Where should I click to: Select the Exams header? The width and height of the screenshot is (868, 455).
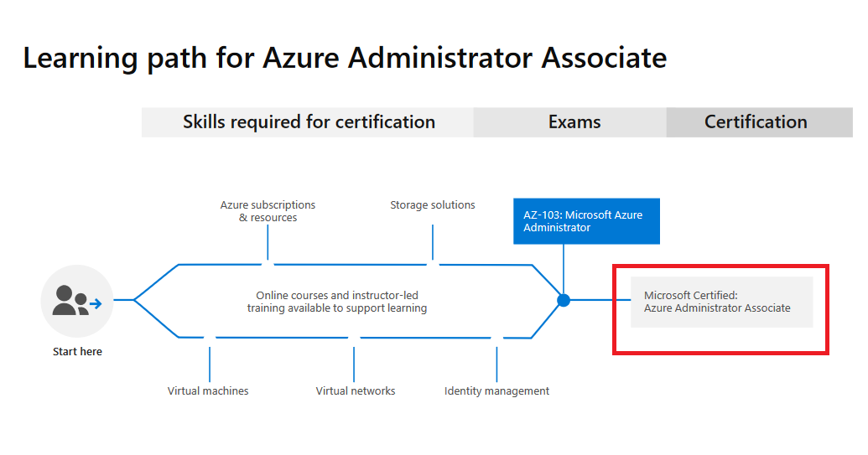pyautogui.click(x=570, y=122)
